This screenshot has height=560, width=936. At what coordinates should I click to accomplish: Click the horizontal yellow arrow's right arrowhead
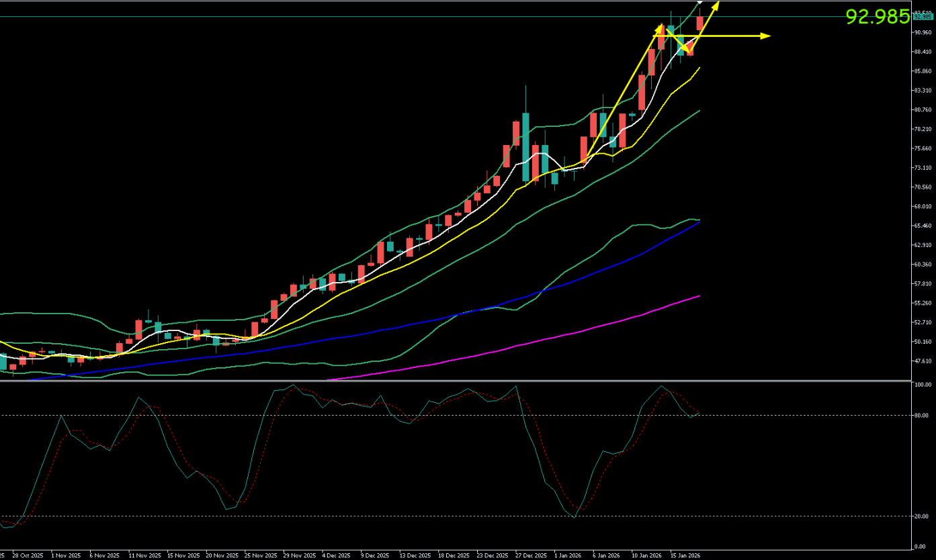[766, 36]
